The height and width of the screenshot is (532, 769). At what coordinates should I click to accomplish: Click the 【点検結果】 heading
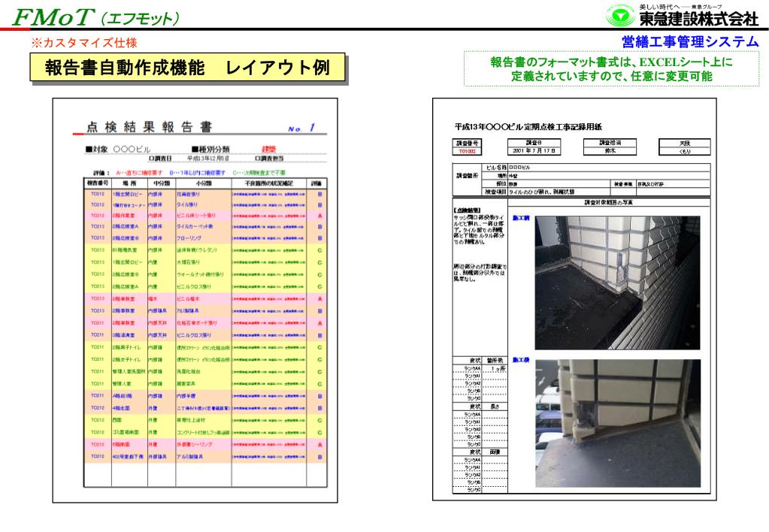point(467,210)
